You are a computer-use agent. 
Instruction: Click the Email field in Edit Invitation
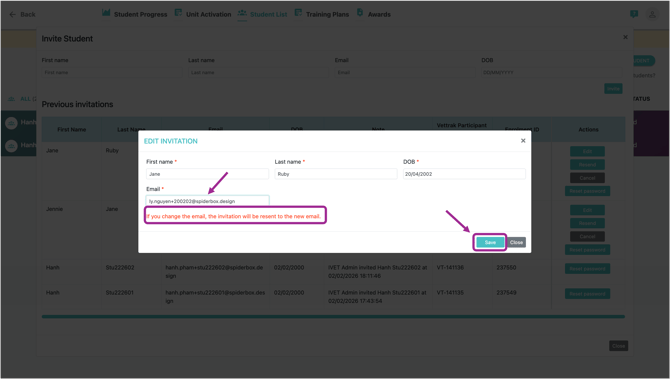[x=207, y=201]
